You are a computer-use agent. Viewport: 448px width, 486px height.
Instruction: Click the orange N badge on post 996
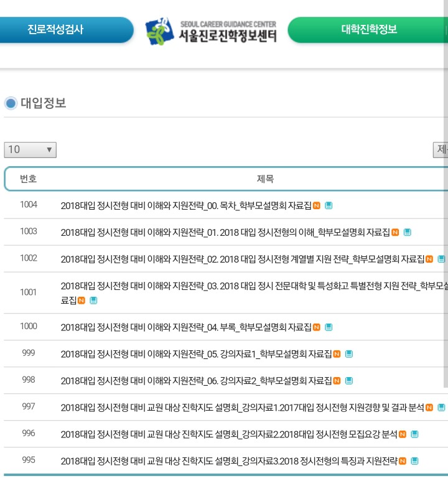click(402, 434)
